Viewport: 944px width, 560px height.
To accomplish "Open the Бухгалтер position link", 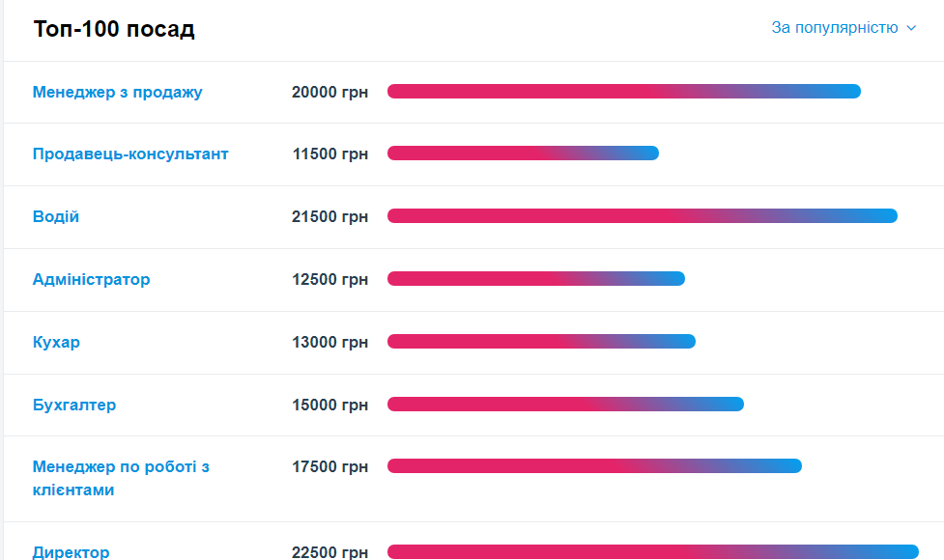I will (x=74, y=405).
